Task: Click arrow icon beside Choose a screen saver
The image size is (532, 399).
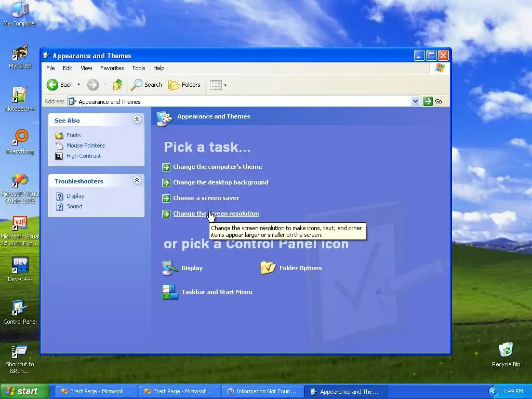Action: click(x=166, y=198)
